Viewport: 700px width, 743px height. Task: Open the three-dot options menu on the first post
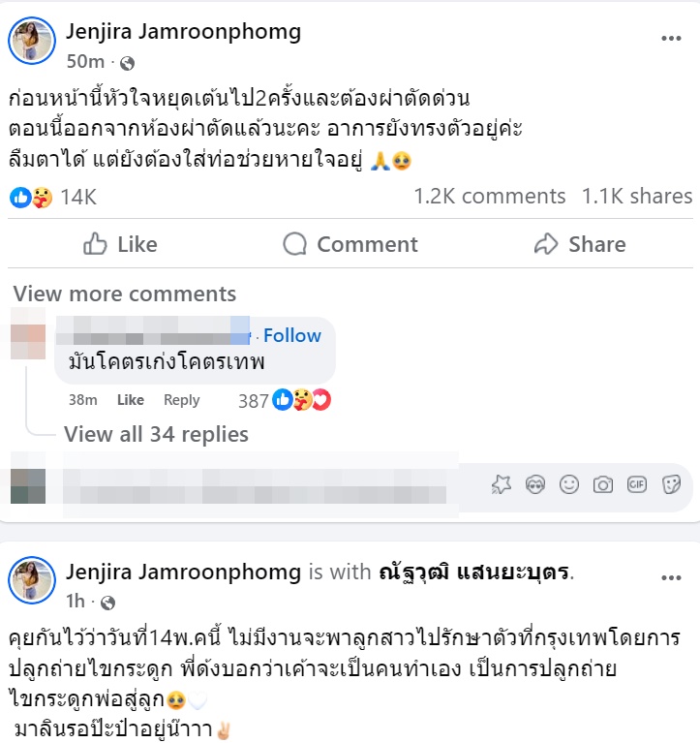pyautogui.click(x=671, y=39)
